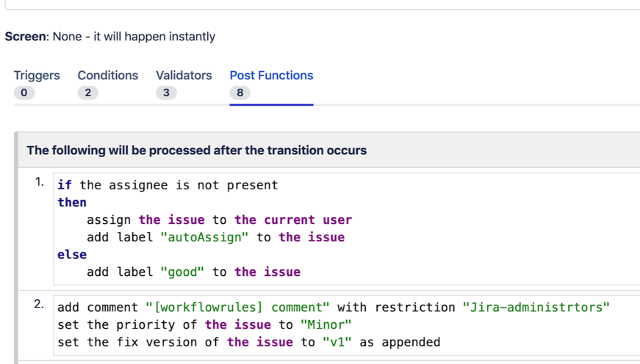Click the Post Functions count badge showing 8
Image resolution: width=640 pixels, height=364 pixels.
pos(240,92)
